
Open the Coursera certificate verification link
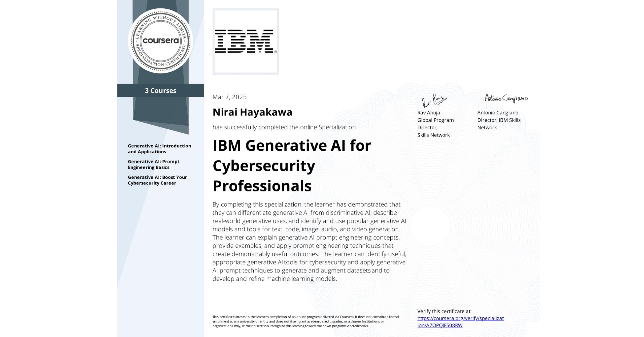click(460, 322)
